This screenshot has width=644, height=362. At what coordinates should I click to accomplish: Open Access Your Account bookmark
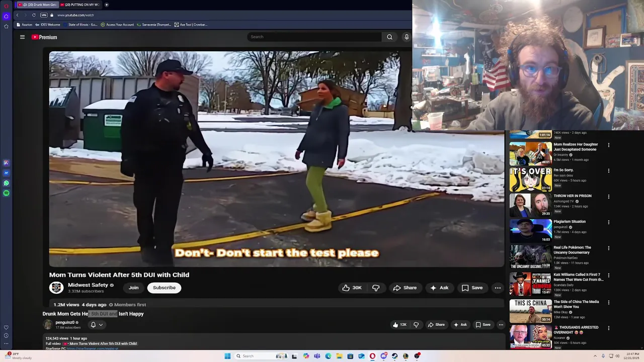[117, 25]
